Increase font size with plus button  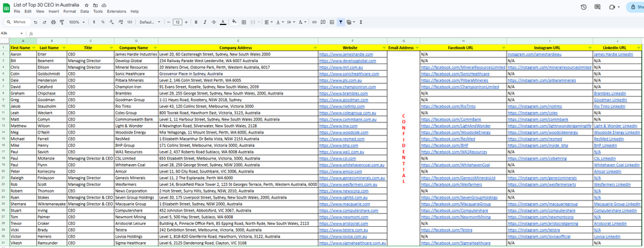(x=186, y=22)
